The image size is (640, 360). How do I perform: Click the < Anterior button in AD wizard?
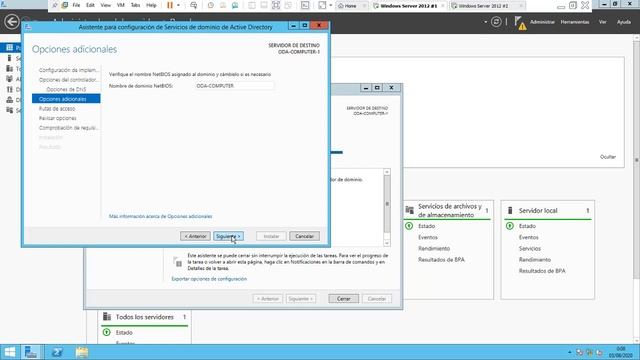tap(196, 236)
